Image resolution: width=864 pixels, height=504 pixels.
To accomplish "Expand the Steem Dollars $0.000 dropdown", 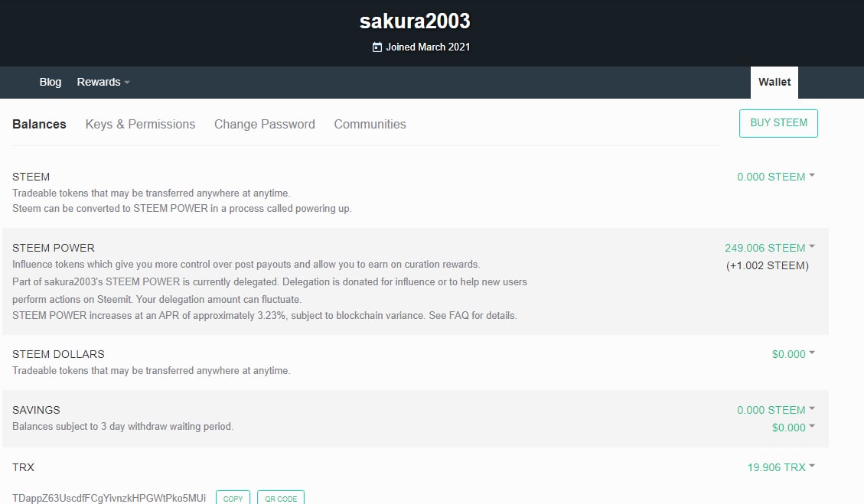I will point(793,354).
